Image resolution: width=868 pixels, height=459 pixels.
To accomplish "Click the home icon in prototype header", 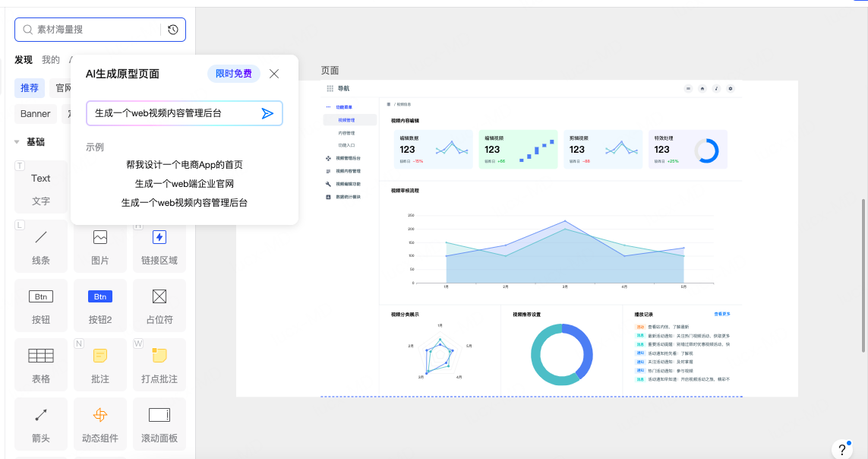I will click(702, 89).
